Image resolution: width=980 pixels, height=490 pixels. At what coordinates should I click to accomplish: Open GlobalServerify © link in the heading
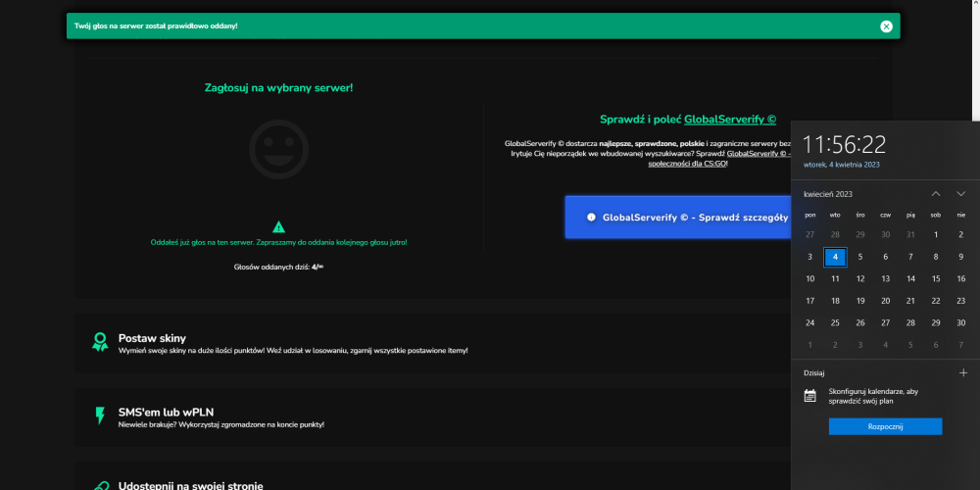point(730,120)
